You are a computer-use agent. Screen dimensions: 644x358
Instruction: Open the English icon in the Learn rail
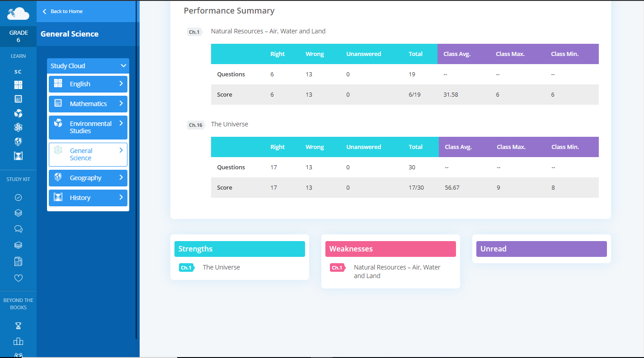pos(18,85)
